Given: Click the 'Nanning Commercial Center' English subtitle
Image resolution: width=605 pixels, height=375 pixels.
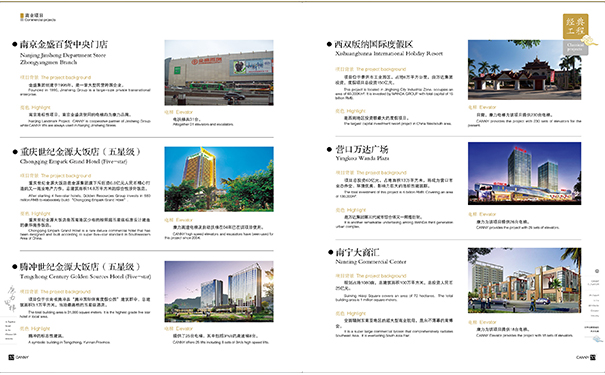Looking at the screenshot, I should [371, 262].
